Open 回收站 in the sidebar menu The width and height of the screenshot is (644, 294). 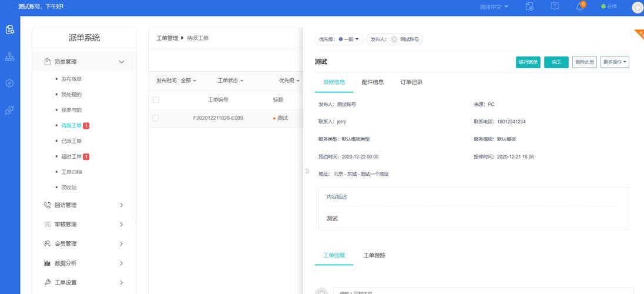click(69, 188)
